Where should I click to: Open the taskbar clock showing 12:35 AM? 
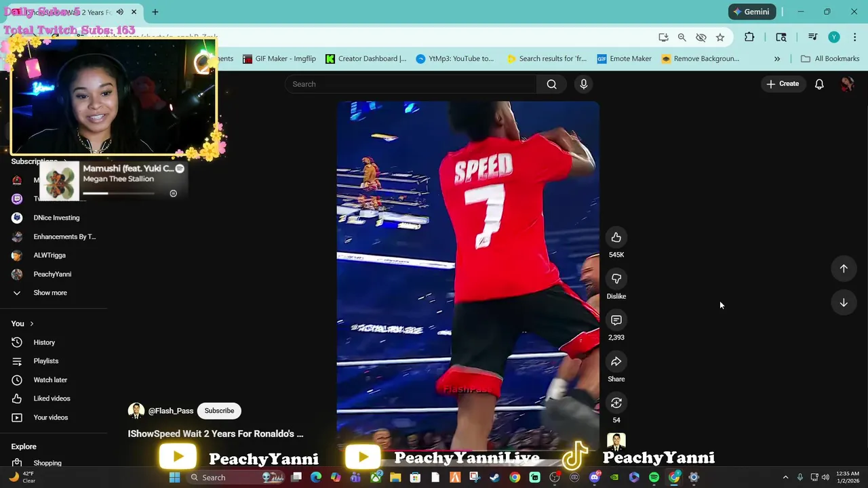click(x=848, y=477)
